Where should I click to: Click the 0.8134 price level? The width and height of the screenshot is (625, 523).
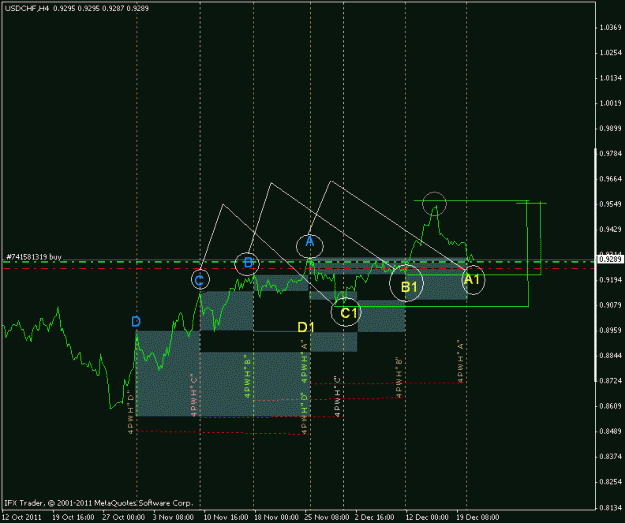tap(610, 507)
